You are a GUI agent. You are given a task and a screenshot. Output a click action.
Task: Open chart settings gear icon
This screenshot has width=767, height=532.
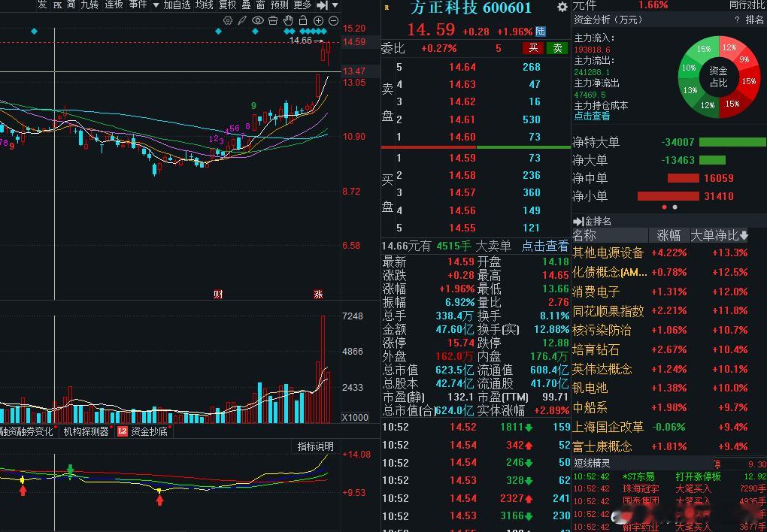[x=227, y=20]
